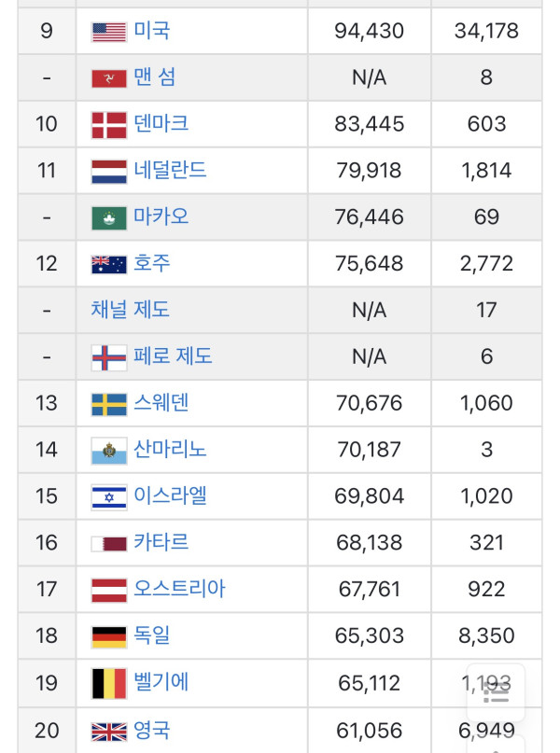Image resolution: width=560 pixels, height=753 pixels.
Task: Open the 독일 link
Action: pyautogui.click(x=152, y=635)
